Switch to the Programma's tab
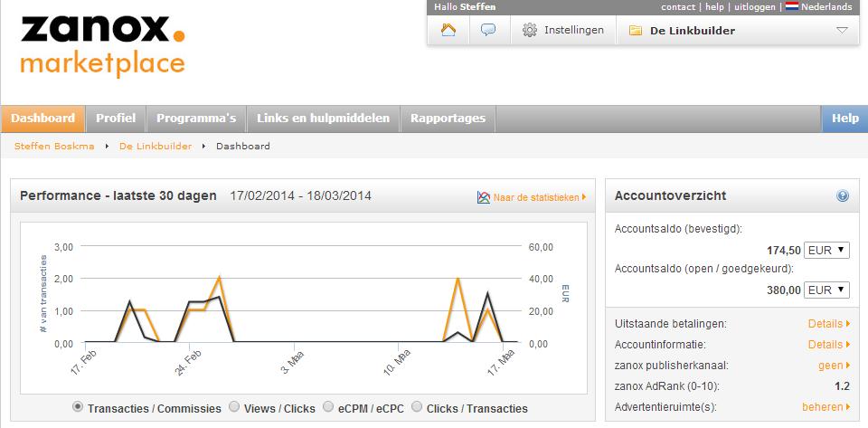The image size is (868, 428). point(196,119)
